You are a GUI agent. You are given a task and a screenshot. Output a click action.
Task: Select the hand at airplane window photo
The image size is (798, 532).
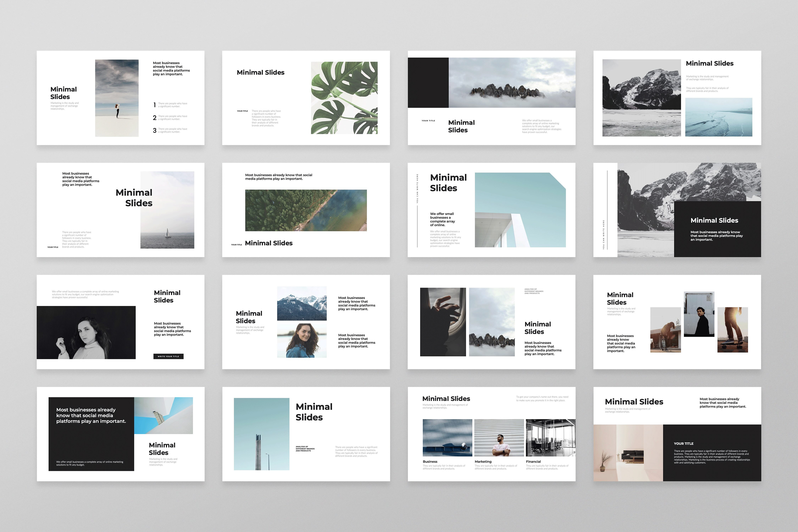coord(443,322)
